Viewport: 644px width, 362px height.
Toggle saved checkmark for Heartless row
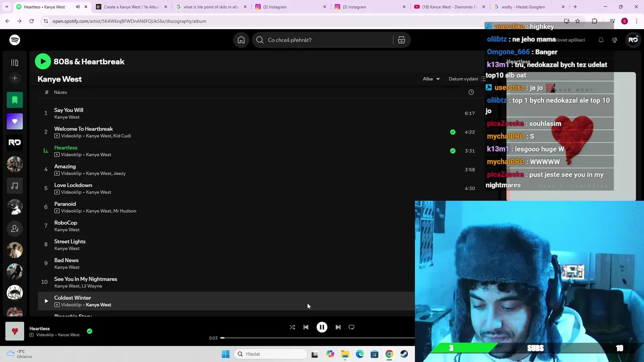click(x=453, y=151)
